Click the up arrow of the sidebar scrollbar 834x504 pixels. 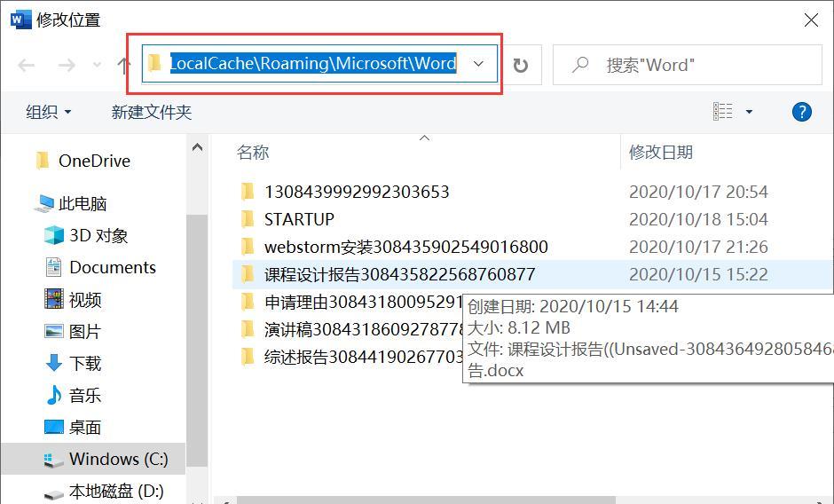(197, 147)
